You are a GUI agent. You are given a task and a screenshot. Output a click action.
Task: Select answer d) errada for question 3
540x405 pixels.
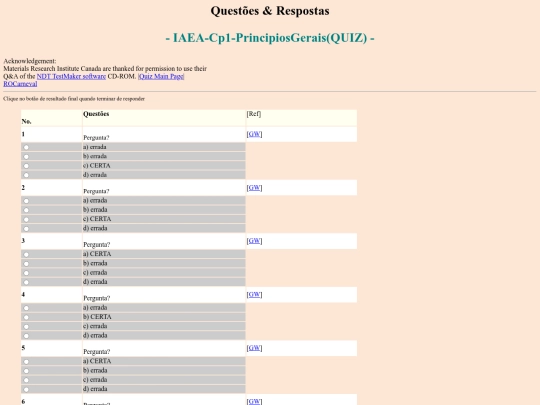(26, 282)
